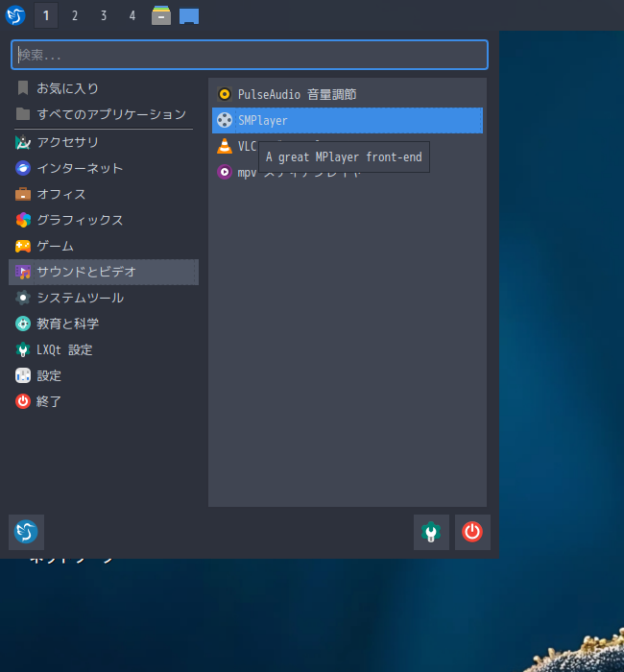Click the グラフィックス label
This screenshot has height=672, width=624.
tap(80, 220)
